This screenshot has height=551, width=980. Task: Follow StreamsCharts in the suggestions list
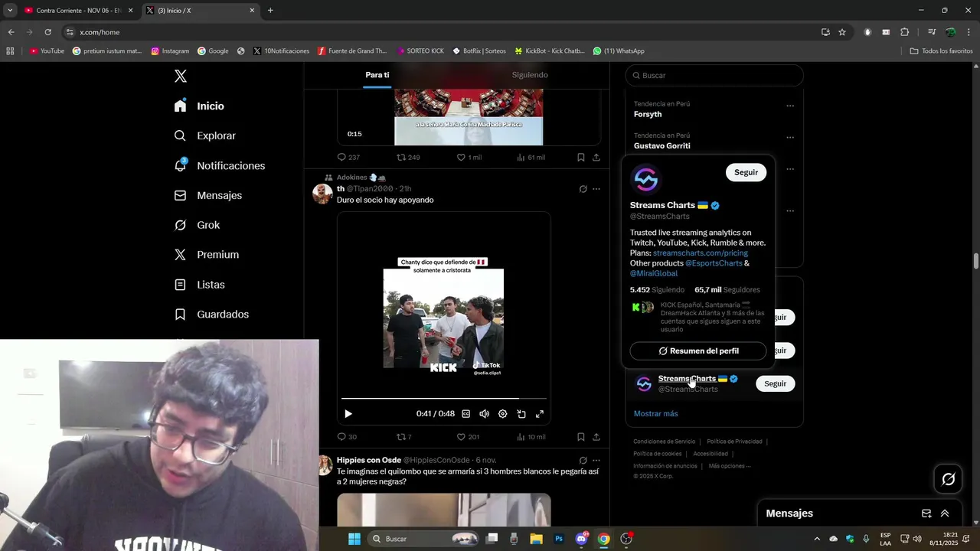point(775,383)
